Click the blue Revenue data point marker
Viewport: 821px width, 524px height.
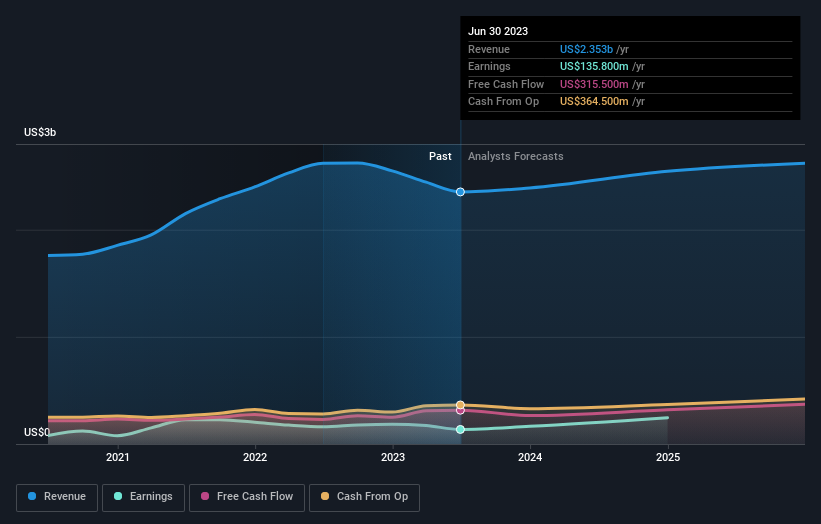pyautogui.click(x=460, y=192)
